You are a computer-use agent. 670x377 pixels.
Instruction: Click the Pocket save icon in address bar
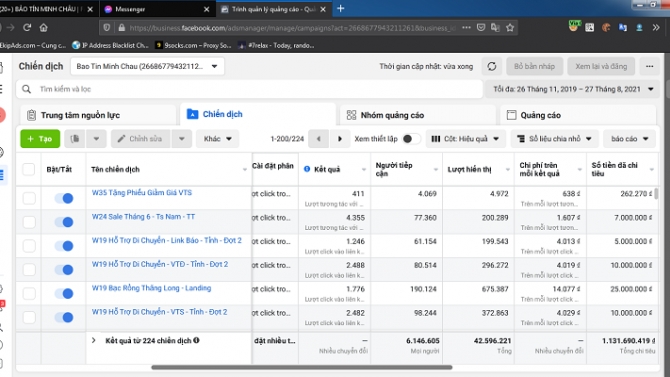481,27
